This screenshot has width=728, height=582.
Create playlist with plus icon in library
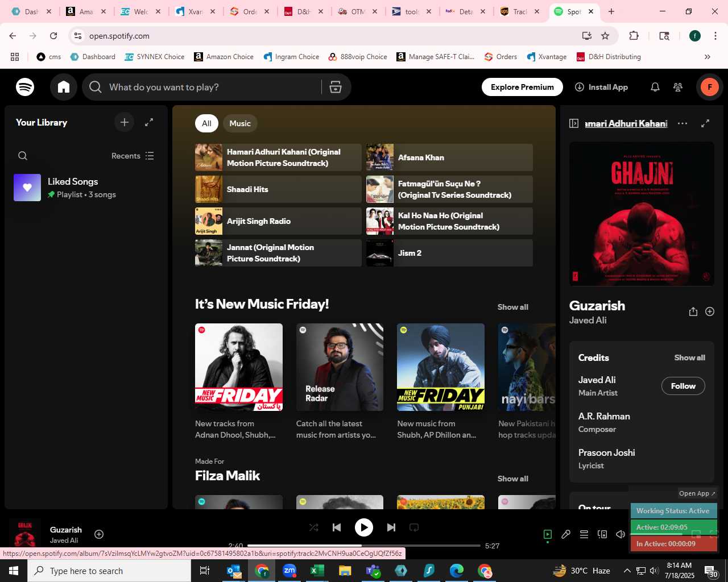125,122
